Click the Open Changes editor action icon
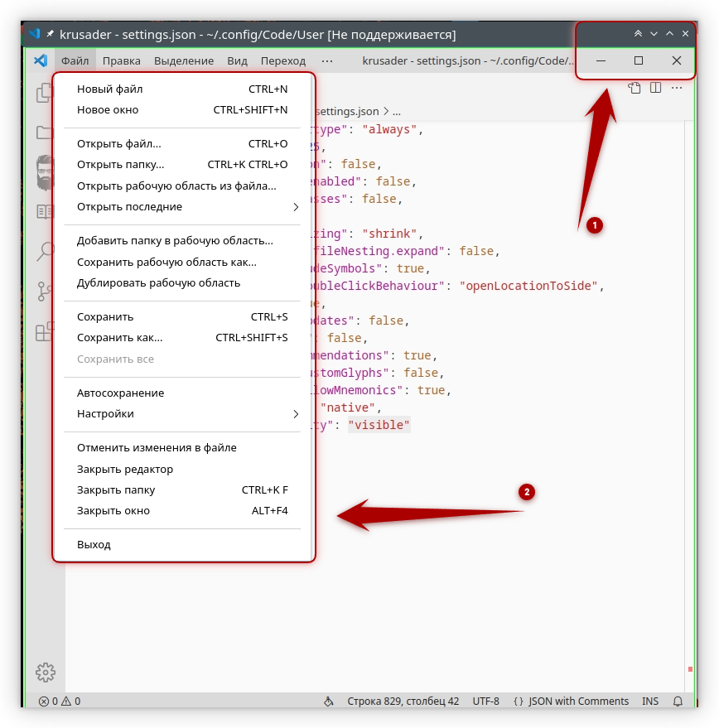The width and height of the screenshot is (719, 728). [634, 87]
